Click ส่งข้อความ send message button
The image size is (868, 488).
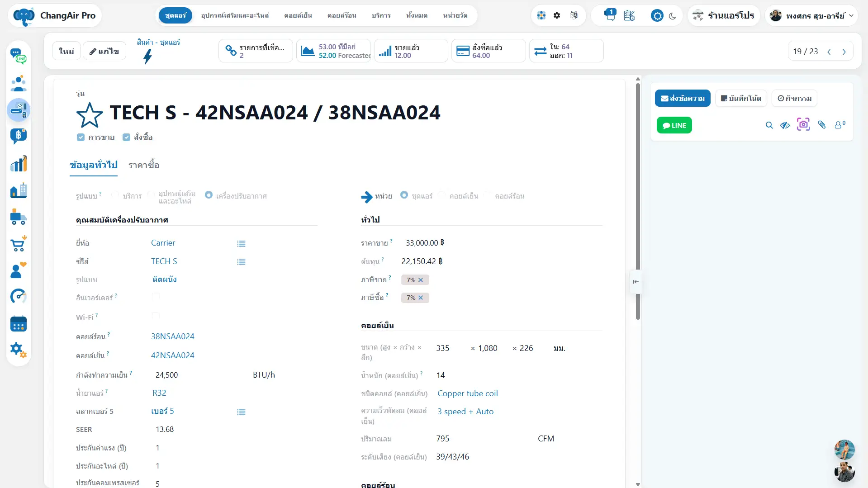(683, 98)
